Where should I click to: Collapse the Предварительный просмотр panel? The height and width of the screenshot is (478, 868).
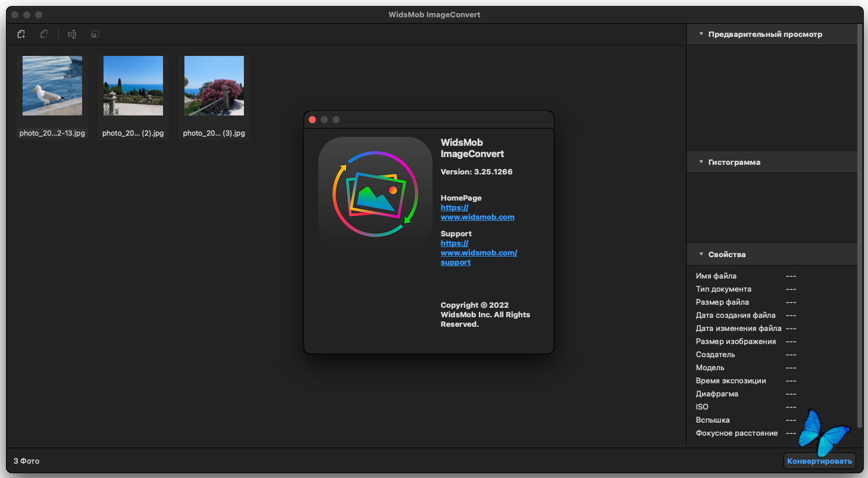point(701,34)
